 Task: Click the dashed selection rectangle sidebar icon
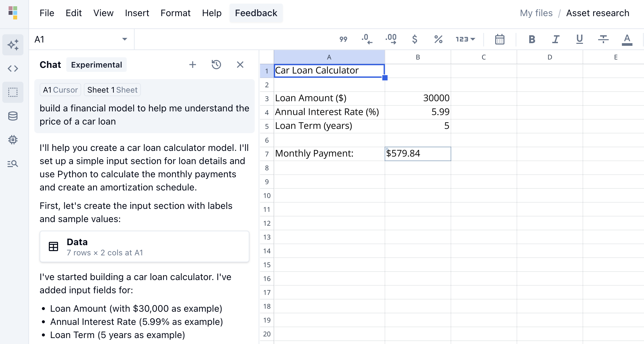coord(13,92)
